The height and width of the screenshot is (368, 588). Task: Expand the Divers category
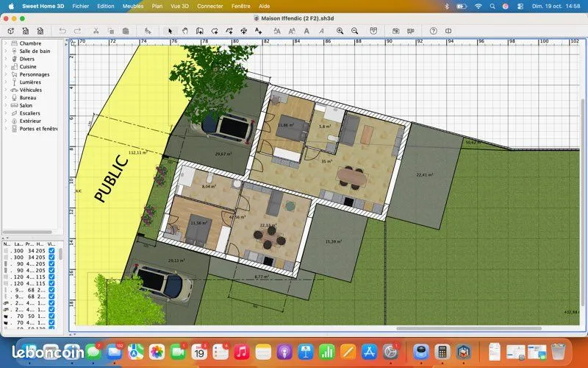(6, 59)
